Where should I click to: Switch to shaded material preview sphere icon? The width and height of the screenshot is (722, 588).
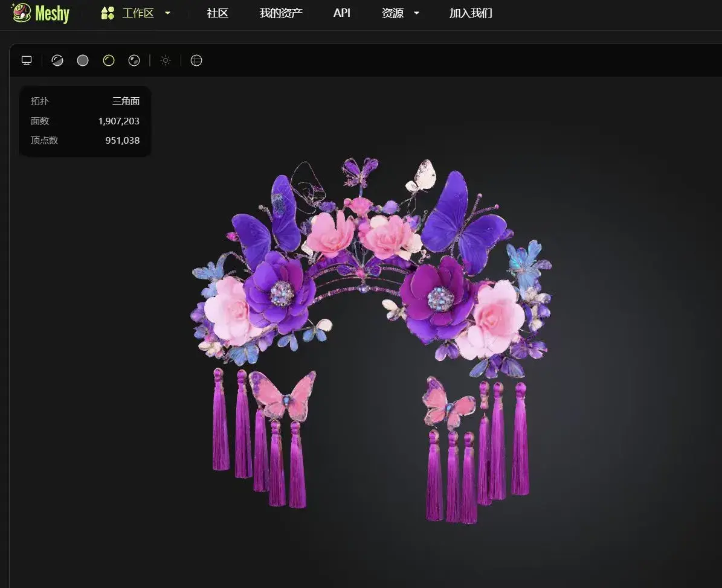[57, 60]
